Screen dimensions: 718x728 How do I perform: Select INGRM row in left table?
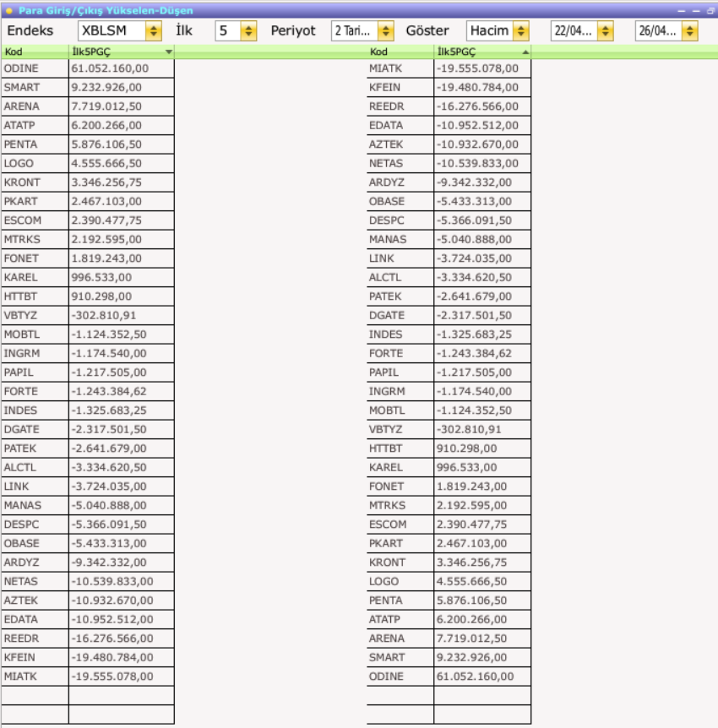coord(88,354)
